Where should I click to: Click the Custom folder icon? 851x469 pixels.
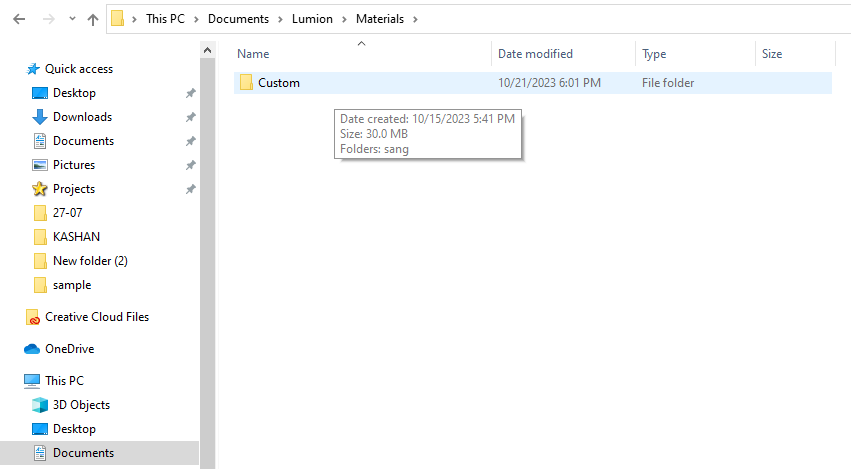246,83
